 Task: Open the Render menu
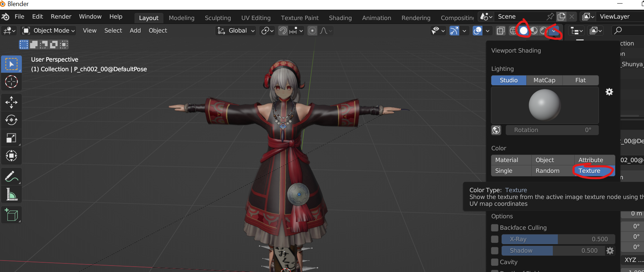point(61,17)
